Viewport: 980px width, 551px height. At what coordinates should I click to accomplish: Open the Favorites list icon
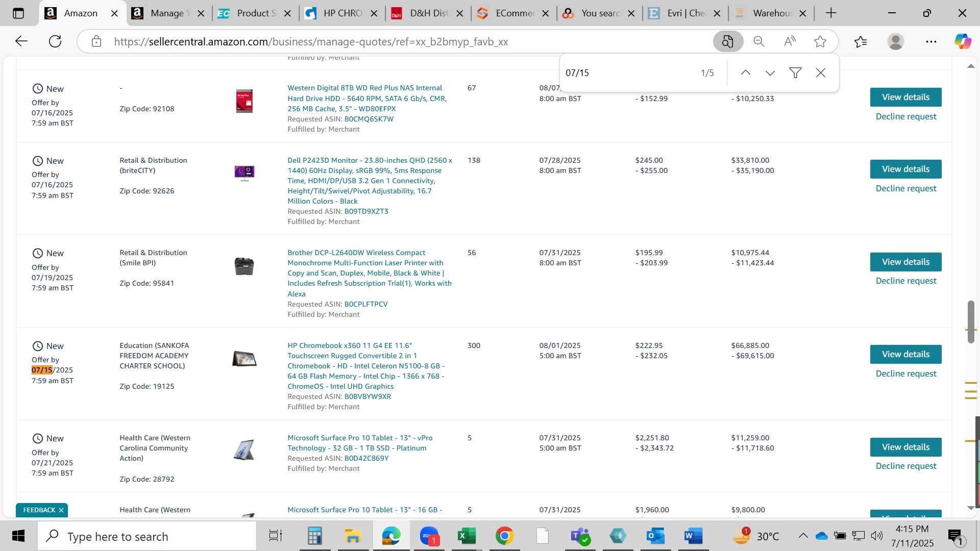[861, 41]
